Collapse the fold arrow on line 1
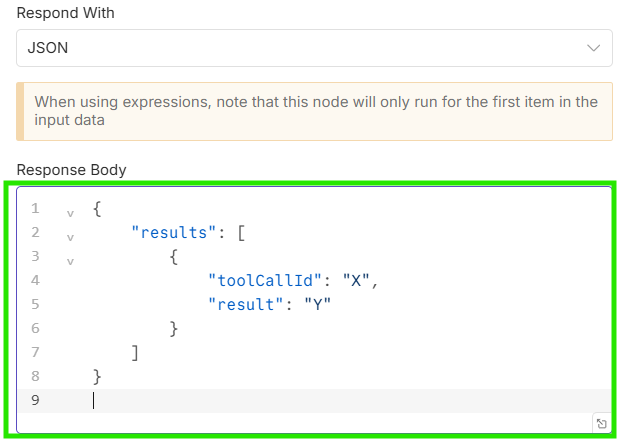This screenshot has width=626, height=442. click(x=70, y=213)
